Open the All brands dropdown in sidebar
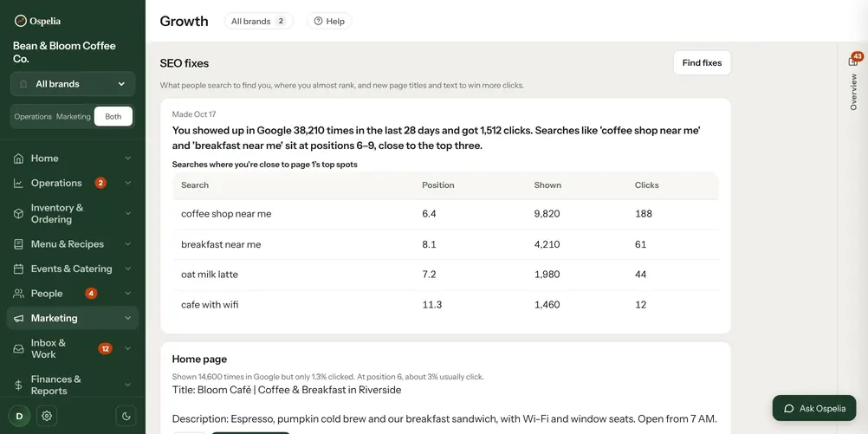Viewport: 868px width, 434px height. (73, 84)
